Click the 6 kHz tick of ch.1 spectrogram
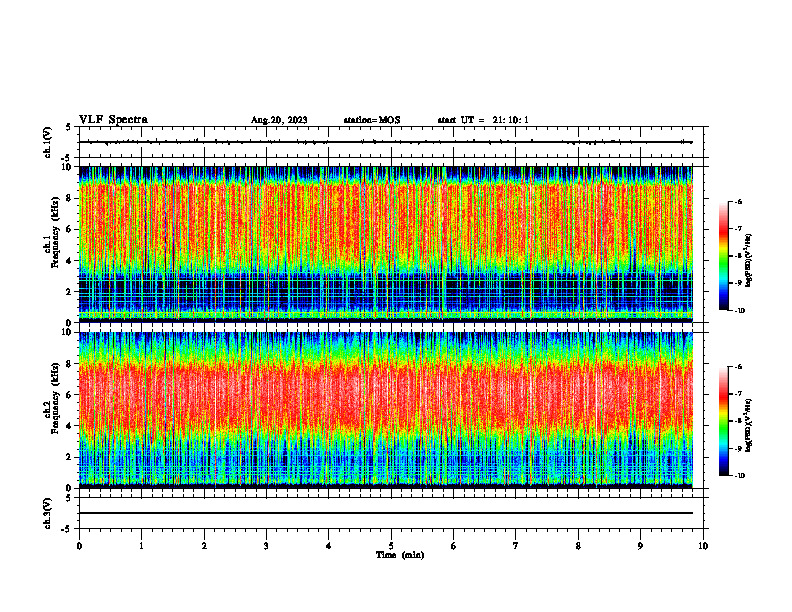 tap(70, 229)
